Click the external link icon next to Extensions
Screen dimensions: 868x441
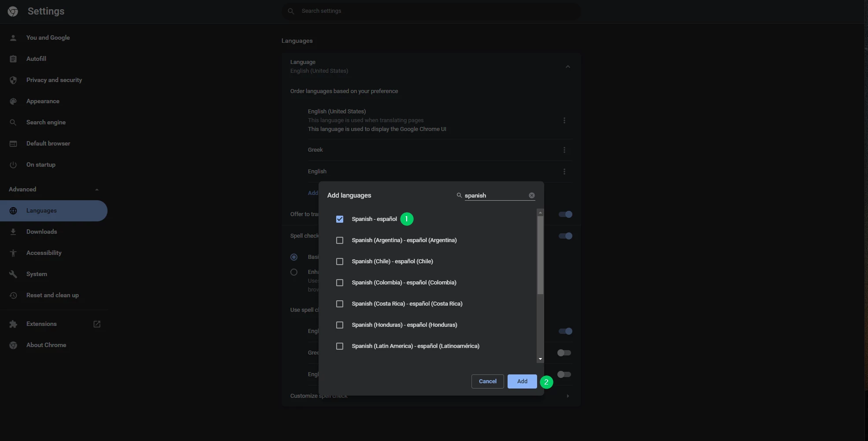(97, 324)
